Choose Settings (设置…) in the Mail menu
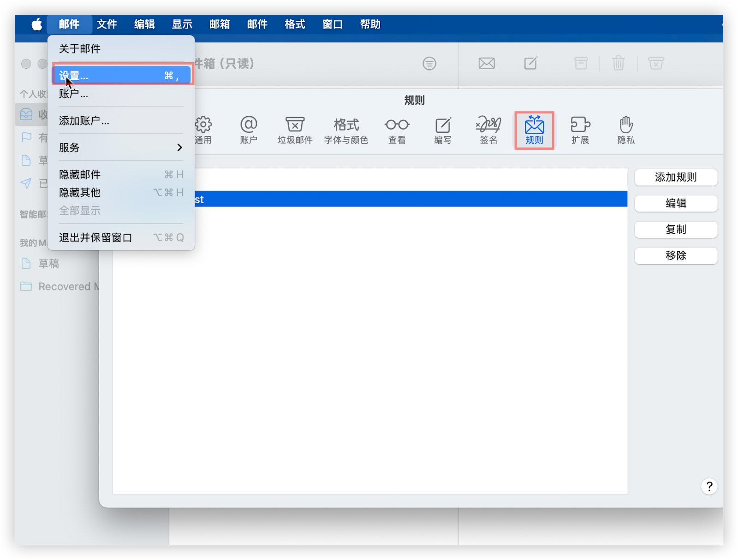Viewport: 738px width, 560px height. pos(121,76)
